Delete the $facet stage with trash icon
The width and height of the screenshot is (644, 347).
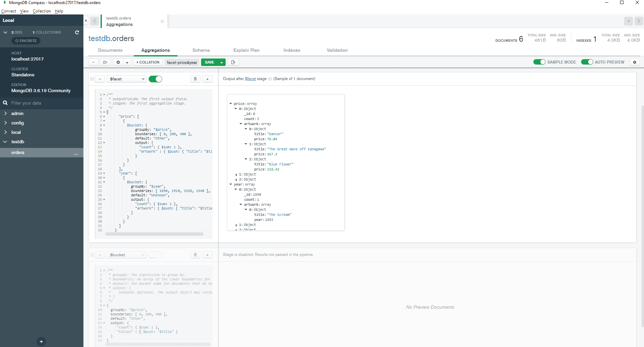tap(195, 79)
